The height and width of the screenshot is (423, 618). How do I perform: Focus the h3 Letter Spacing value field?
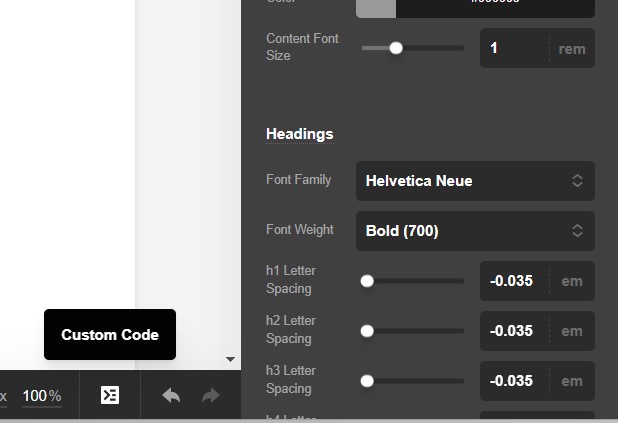[514, 381]
